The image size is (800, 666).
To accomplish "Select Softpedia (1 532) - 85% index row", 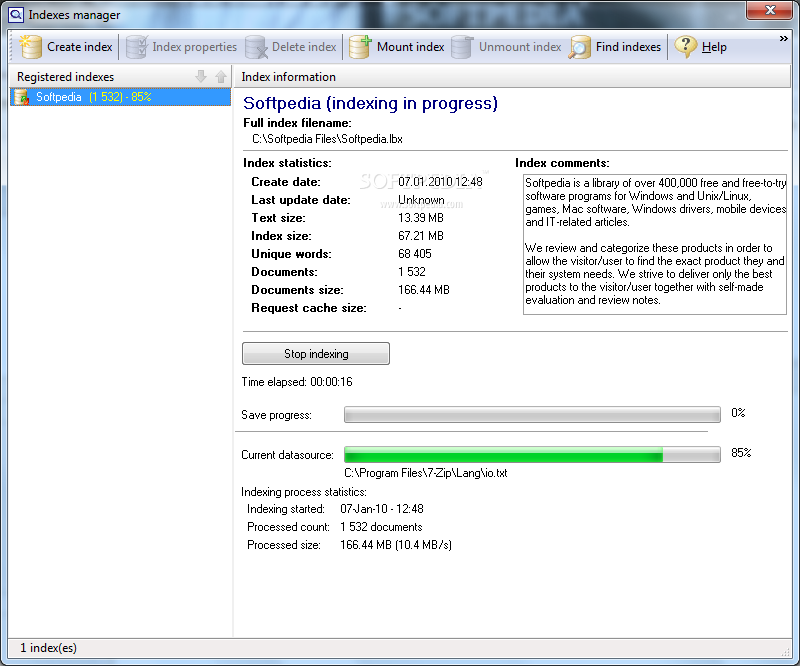I will [x=120, y=97].
